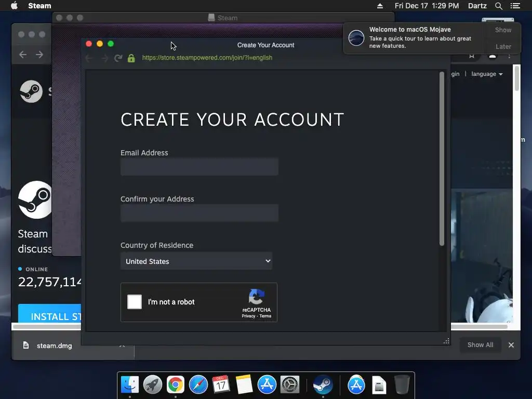The width and height of the screenshot is (532, 399).
Task: Open Calendar showing 17 in the dock
Action: pyautogui.click(x=221, y=385)
